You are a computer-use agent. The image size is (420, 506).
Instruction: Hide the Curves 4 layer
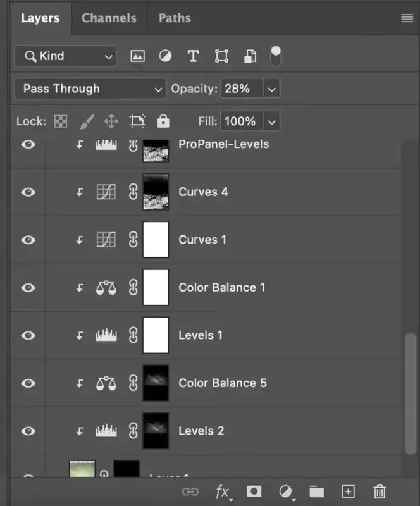(x=28, y=192)
